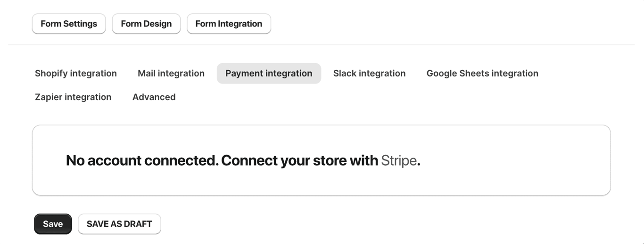Viewport: 644px width, 244px height.
Task: View Google Sheets integration settings
Action: [x=482, y=73]
